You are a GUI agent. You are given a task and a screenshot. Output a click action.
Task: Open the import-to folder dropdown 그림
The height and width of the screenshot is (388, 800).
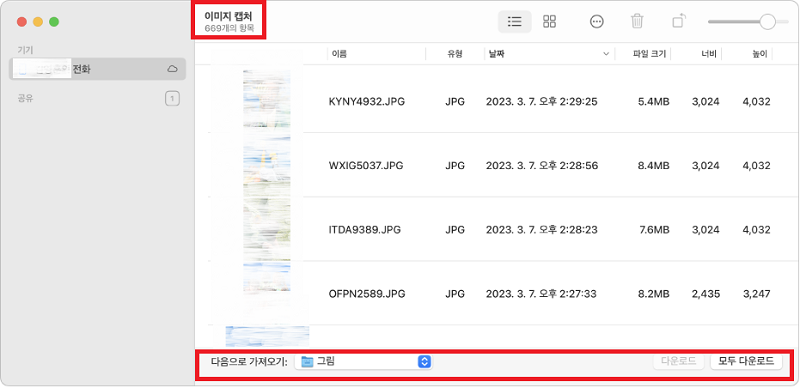[x=363, y=362]
